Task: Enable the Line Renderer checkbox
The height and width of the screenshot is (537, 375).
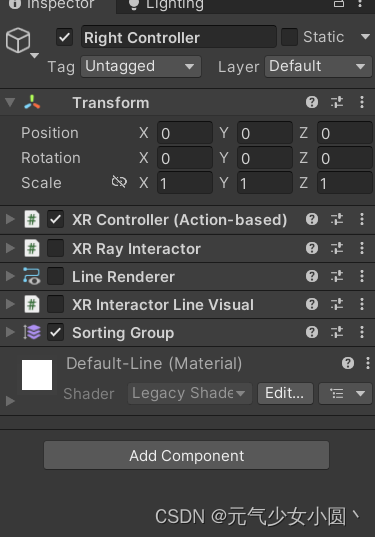Action: [x=55, y=276]
